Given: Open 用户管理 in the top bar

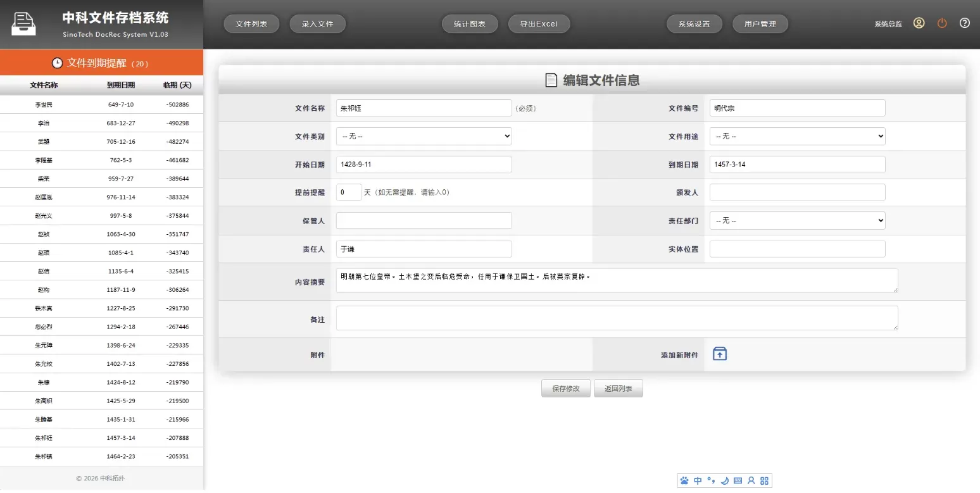Looking at the screenshot, I should (760, 24).
